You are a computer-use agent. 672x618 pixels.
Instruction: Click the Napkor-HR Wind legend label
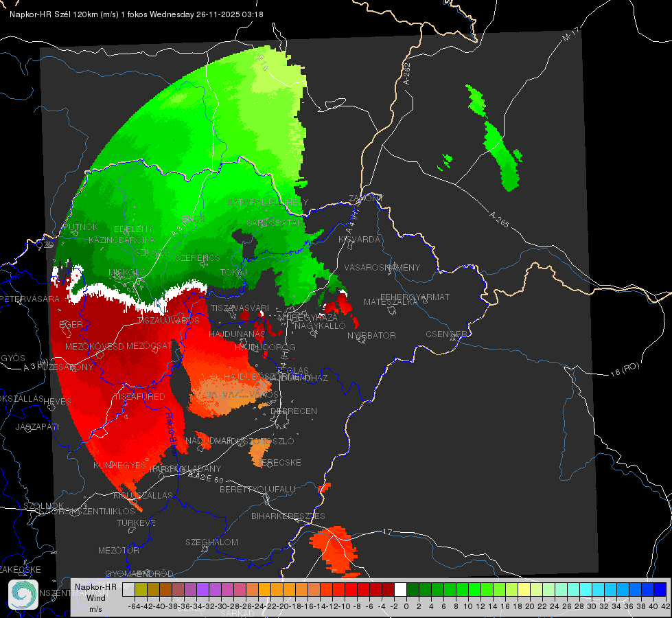click(x=95, y=597)
